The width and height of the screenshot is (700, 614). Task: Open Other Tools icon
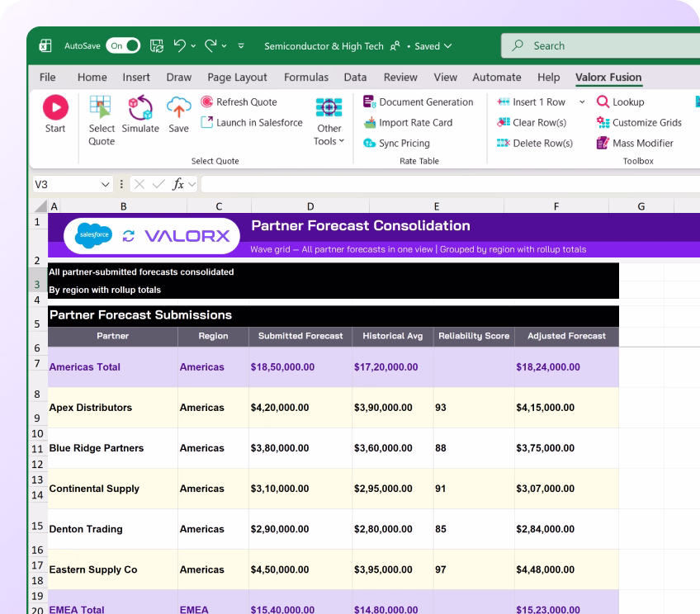tap(329, 107)
